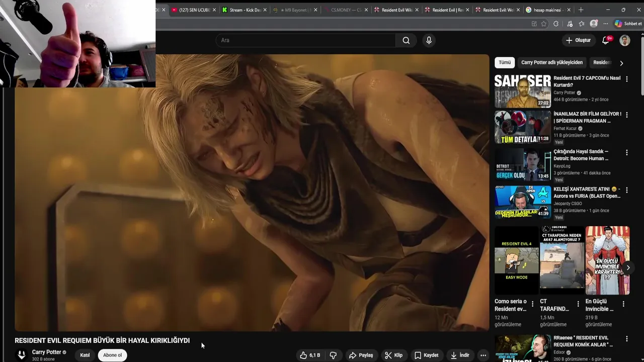Open RRaenee Resident Evil Requiem thumbnail
The height and width of the screenshot is (362, 644).
pos(523,348)
